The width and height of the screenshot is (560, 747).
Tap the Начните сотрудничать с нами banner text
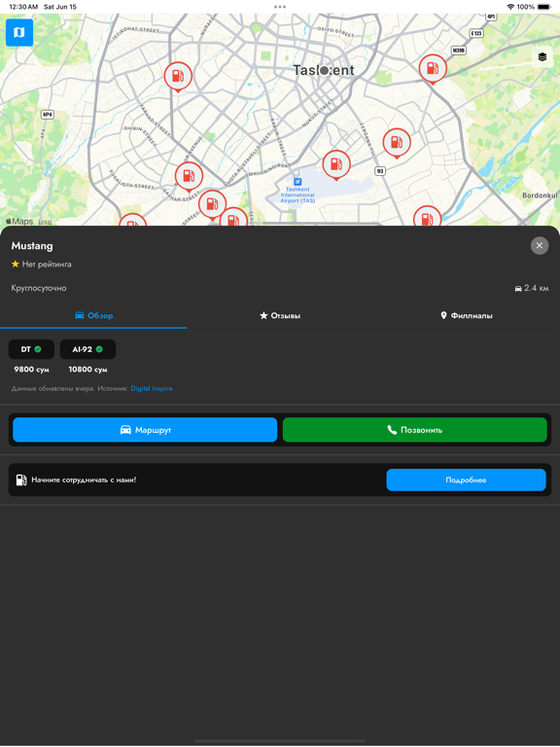coord(84,480)
